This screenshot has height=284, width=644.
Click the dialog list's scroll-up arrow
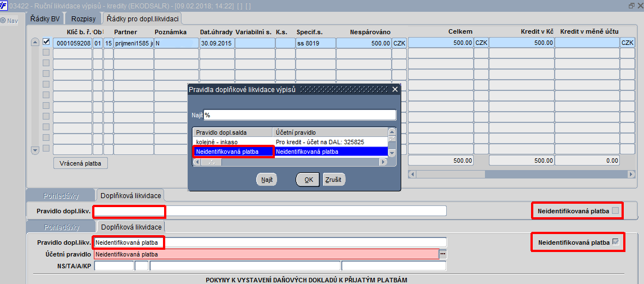point(392,132)
